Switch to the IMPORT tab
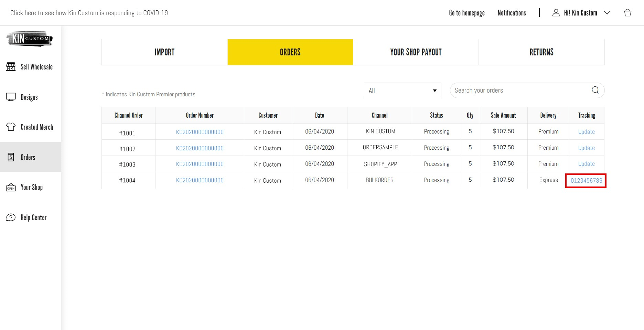Screen dimensions: 644x330 (x=164, y=52)
